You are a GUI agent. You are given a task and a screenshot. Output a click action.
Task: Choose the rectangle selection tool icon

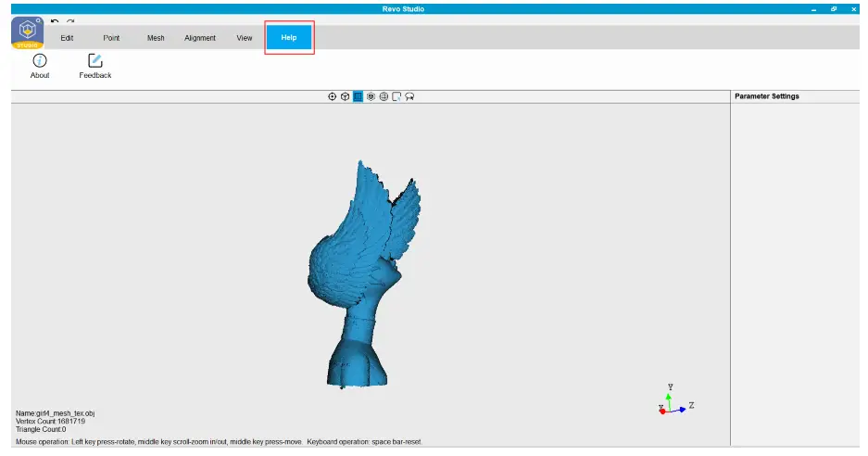(x=396, y=96)
